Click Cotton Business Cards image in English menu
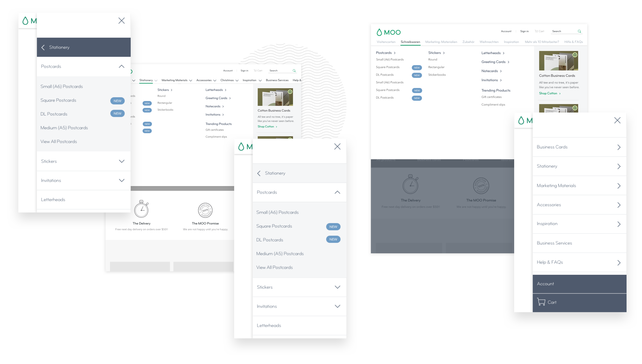642x364 pixels. (275, 97)
